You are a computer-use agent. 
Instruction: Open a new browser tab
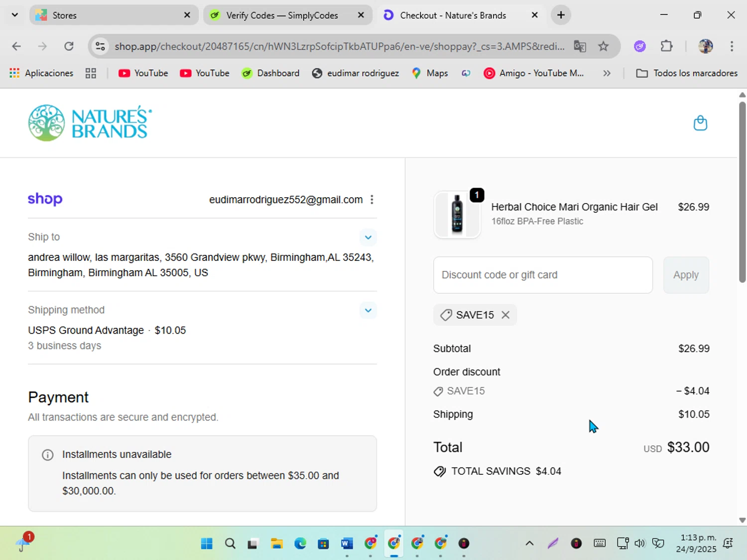pos(561,15)
